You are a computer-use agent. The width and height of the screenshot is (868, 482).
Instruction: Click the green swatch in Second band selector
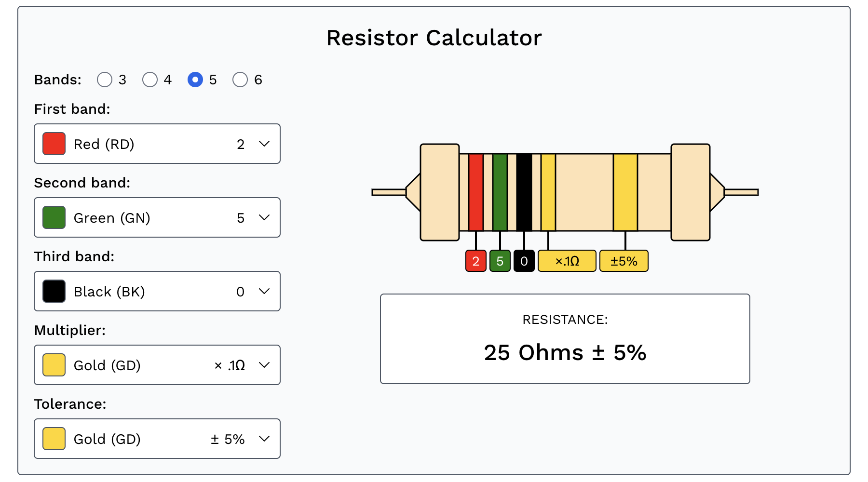[x=54, y=217]
